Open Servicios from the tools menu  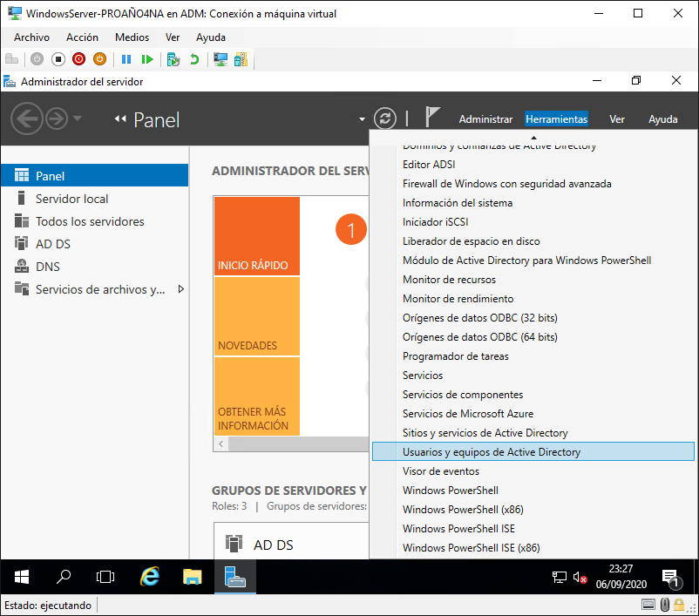(x=533, y=376)
